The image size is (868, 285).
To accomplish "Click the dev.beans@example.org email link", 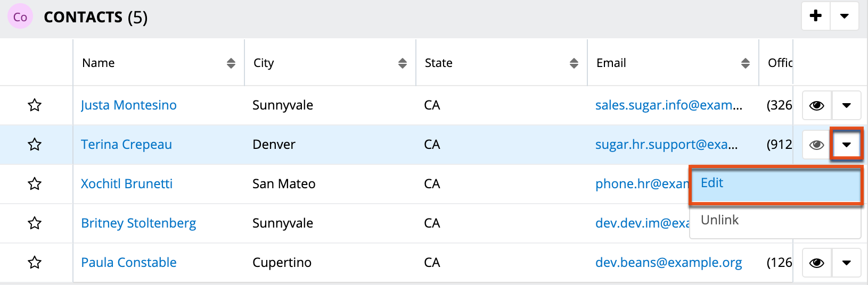I will point(668,262).
